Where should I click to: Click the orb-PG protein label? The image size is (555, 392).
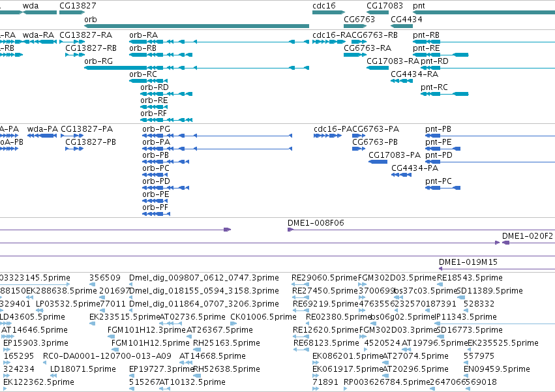pos(156,129)
